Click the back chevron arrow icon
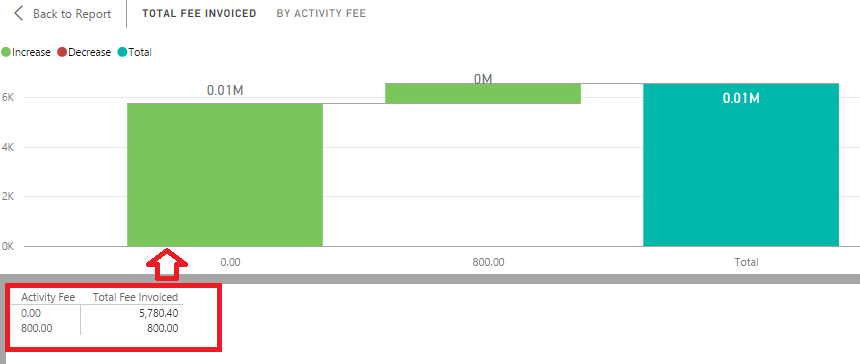Viewport: 860px width, 364px height. pyautogui.click(x=19, y=14)
